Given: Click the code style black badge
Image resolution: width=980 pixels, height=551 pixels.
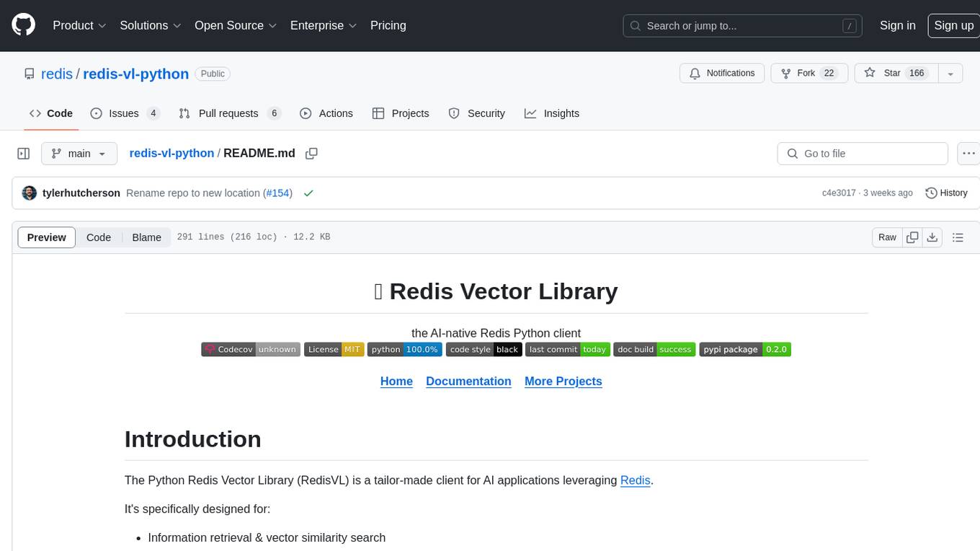Looking at the screenshot, I should coord(484,349).
